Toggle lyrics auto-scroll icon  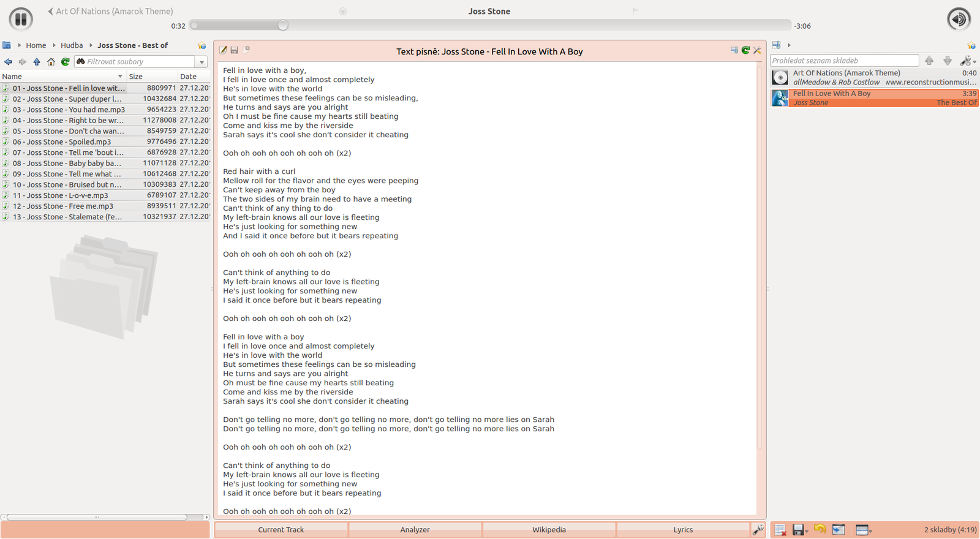point(734,50)
